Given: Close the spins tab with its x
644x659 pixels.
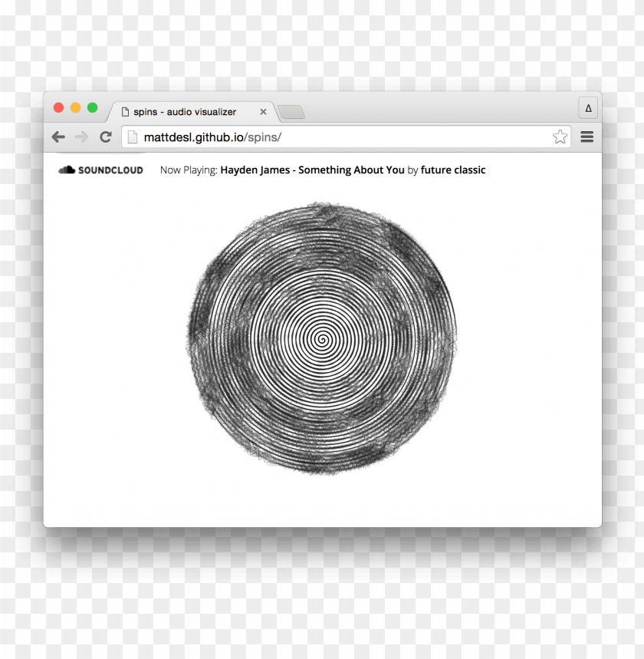Looking at the screenshot, I should (263, 111).
